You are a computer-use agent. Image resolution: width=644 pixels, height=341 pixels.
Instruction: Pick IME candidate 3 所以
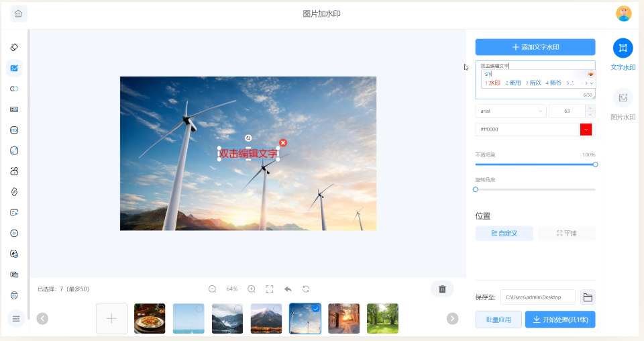coord(533,83)
